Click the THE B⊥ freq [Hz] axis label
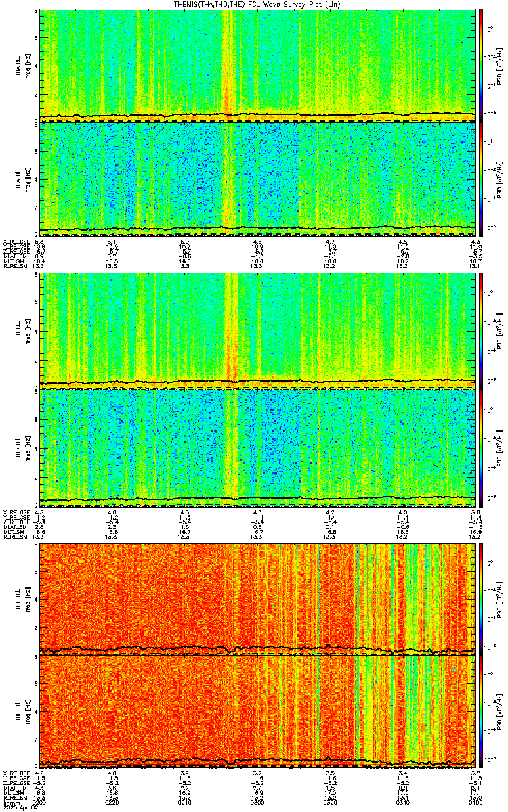 (28, 599)
